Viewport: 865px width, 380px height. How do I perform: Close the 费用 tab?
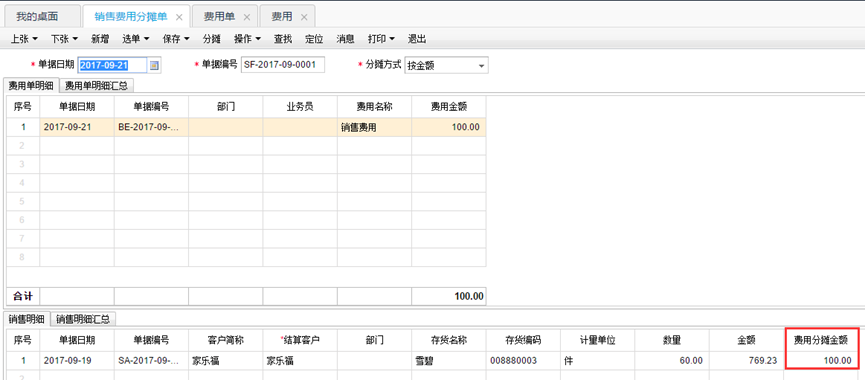coord(303,17)
